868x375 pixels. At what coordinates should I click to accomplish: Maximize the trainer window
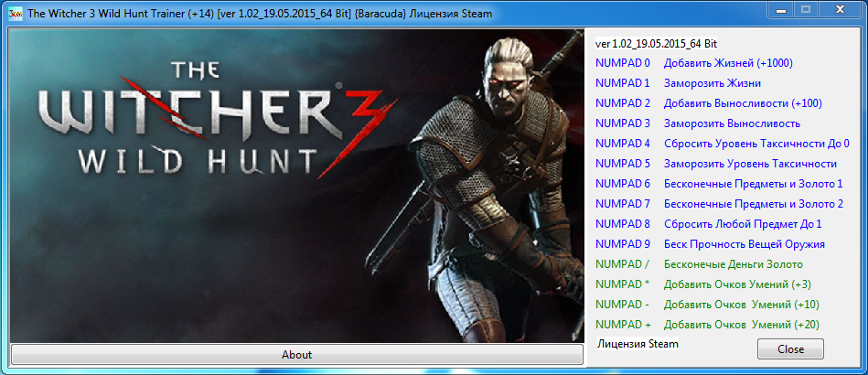[x=806, y=9]
